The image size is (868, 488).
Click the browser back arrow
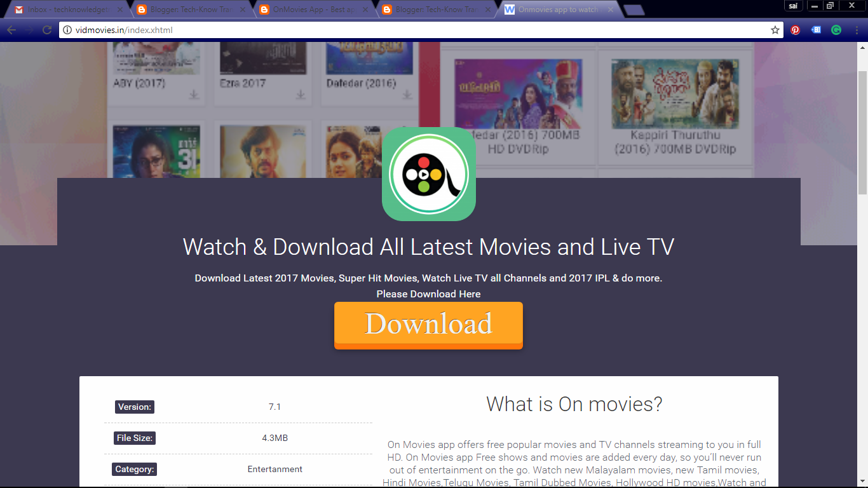12,30
